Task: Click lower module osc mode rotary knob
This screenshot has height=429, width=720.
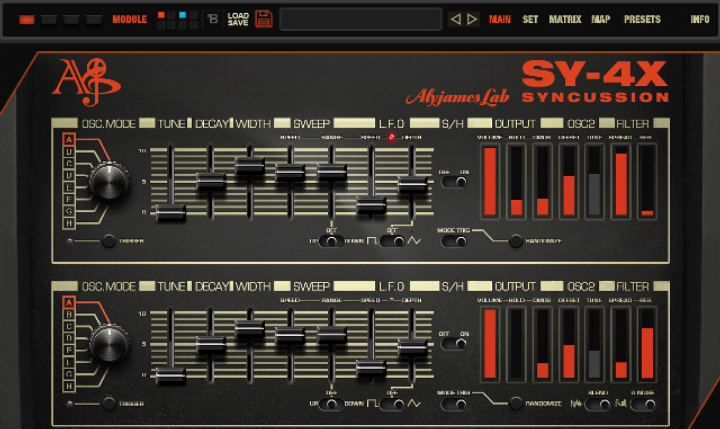Action: (109, 344)
